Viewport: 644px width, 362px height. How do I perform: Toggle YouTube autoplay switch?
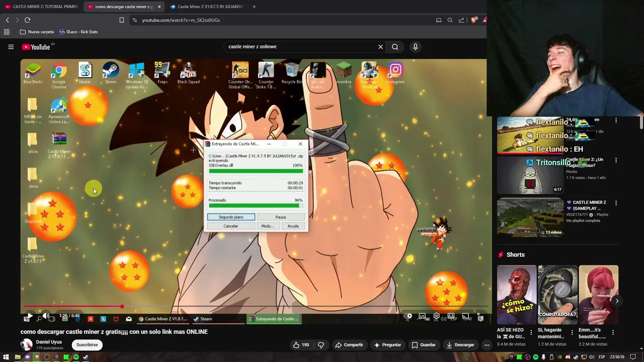[409, 316]
